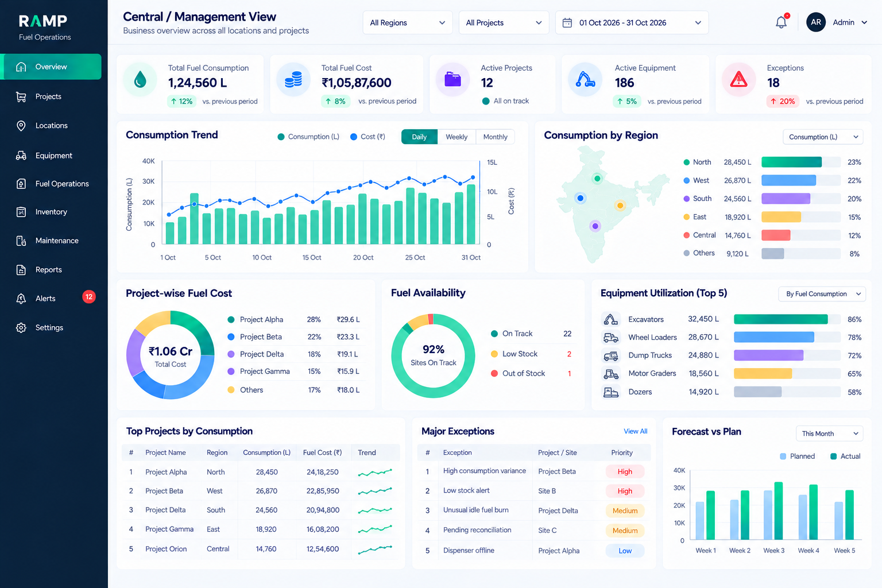Image resolution: width=882 pixels, height=588 pixels.
Task: Click the Fuel Operations icon in sidebar
Action: [x=21, y=184]
